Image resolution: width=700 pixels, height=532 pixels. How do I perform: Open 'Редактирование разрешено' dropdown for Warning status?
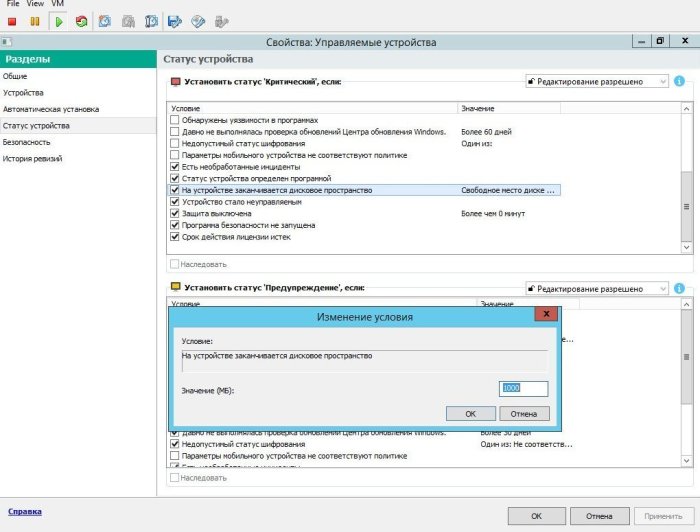(597, 289)
